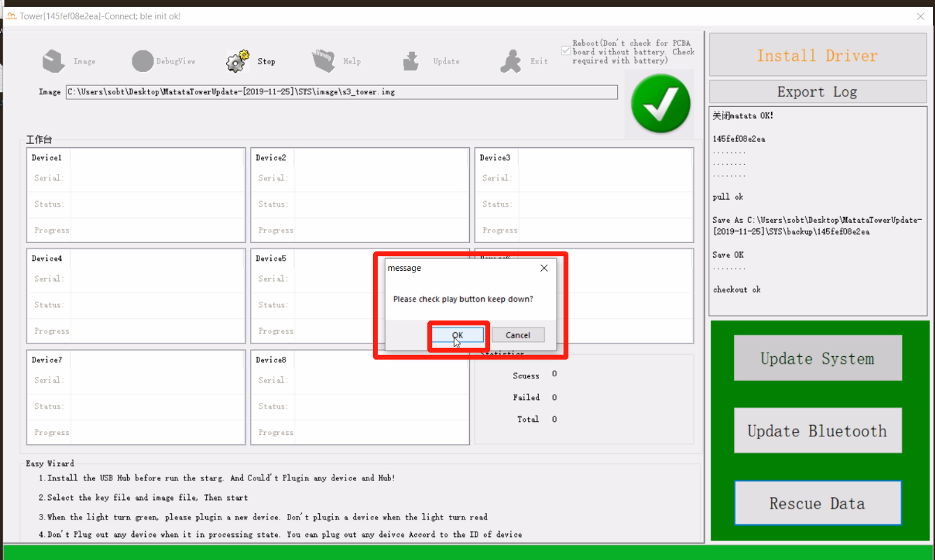
Task: Click the Easy Wizard step 2 text
Action: pyautogui.click(x=143, y=498)
